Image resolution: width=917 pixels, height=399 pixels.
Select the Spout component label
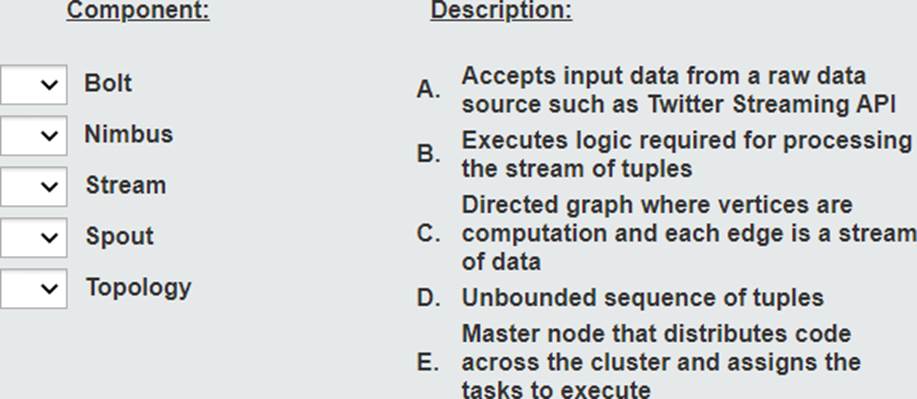[x=120, y=236]
